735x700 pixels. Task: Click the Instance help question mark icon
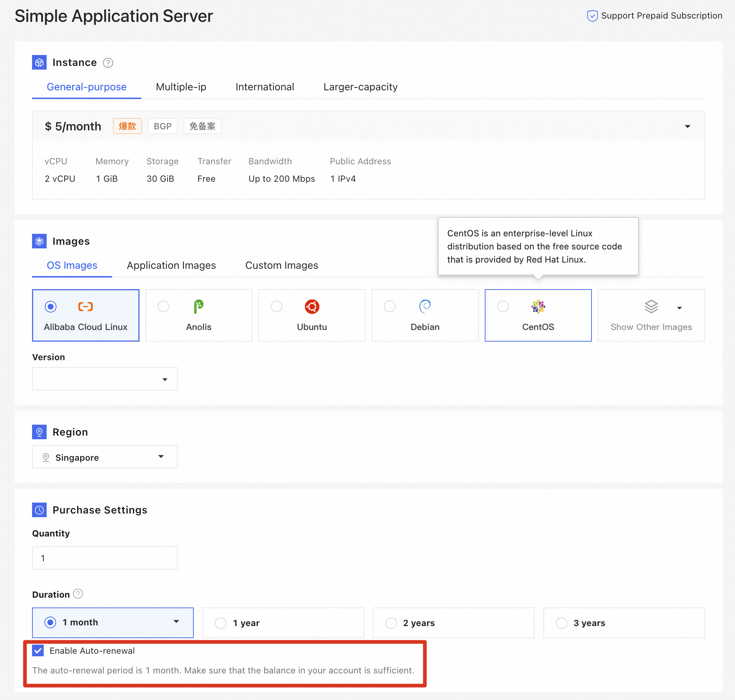click(x=108, y=63)
